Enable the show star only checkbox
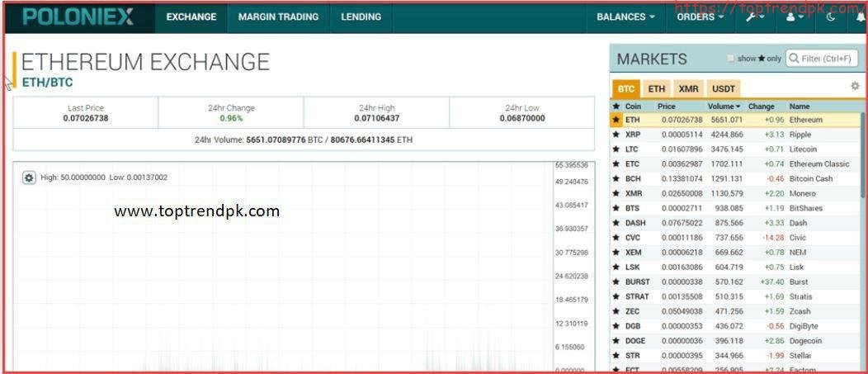 click(x=731, y=58)
